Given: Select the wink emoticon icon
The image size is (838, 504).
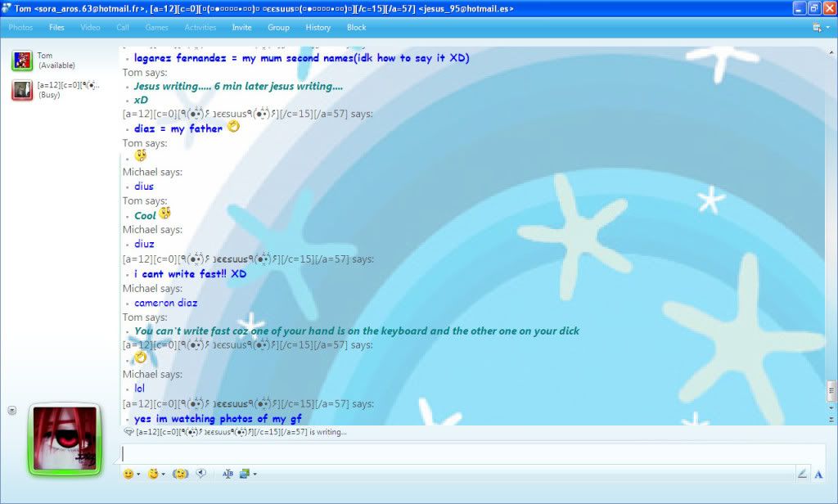Looking at the screenshot, I should pyautogui.click(x=154, y=473).
